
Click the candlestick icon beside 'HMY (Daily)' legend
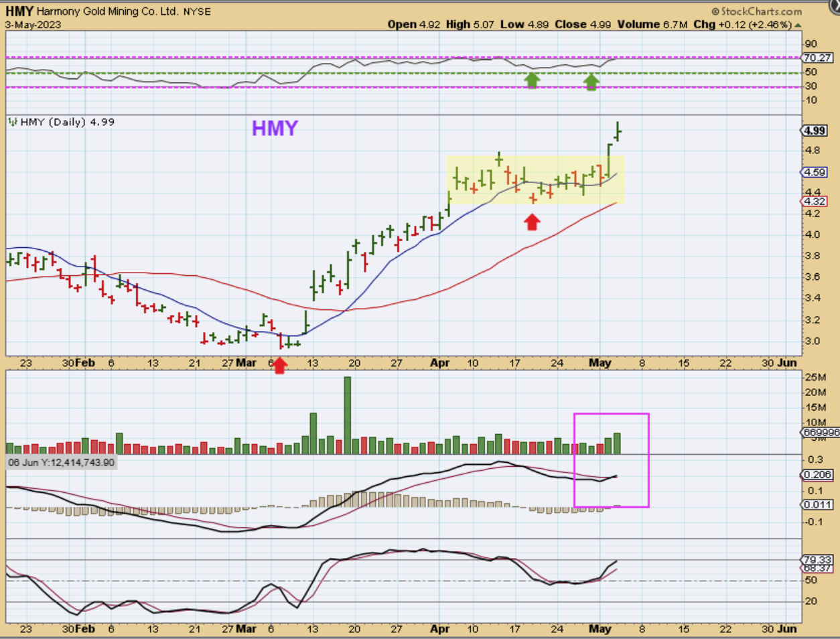click(13, 122)
